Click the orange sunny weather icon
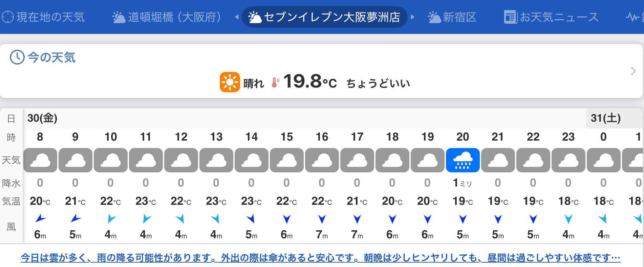This screenshot has width=644, height=267. (230, 82)
